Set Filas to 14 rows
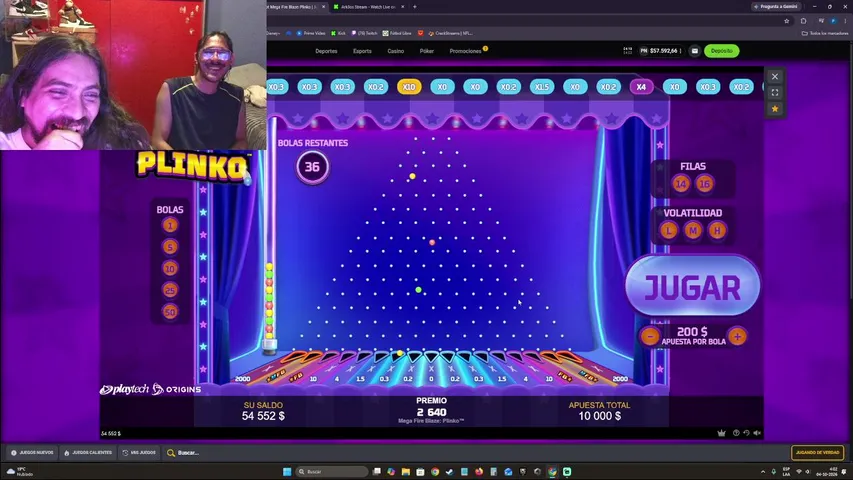 [x=681, y=184]
